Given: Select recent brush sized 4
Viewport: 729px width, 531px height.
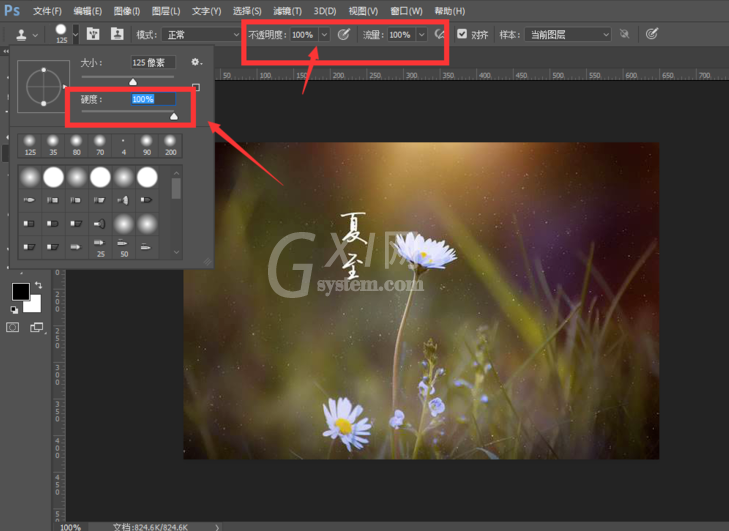Looking at the screenshot, I should tap(123, 146).
